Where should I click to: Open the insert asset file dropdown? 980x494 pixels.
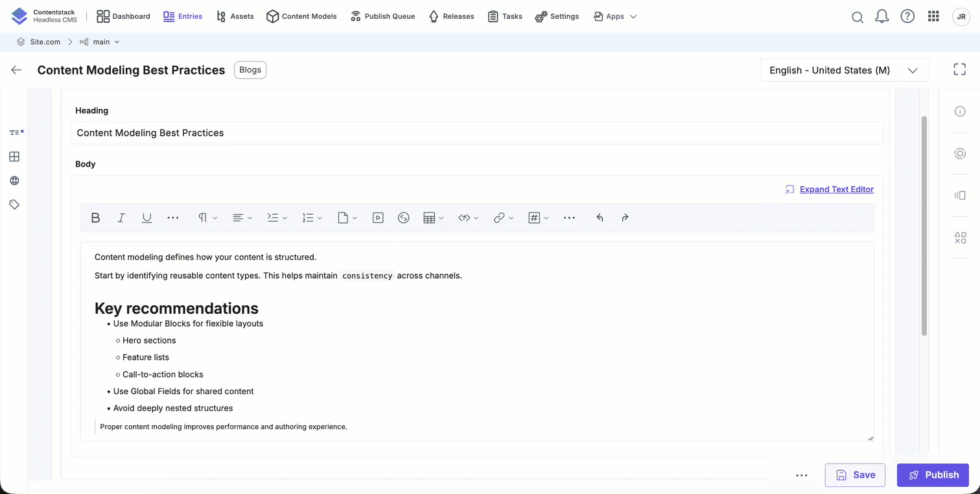[347, 218]
